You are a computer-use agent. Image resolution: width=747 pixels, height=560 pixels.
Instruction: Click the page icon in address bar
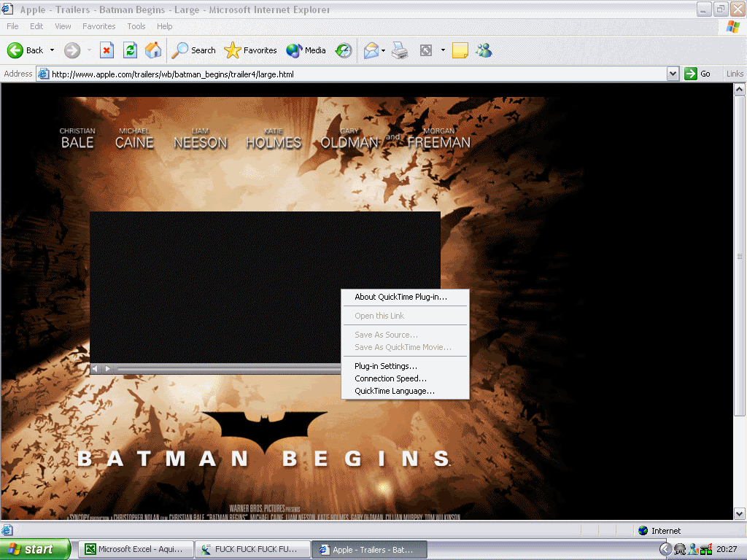pyautogui.click(x=43, y=74)
